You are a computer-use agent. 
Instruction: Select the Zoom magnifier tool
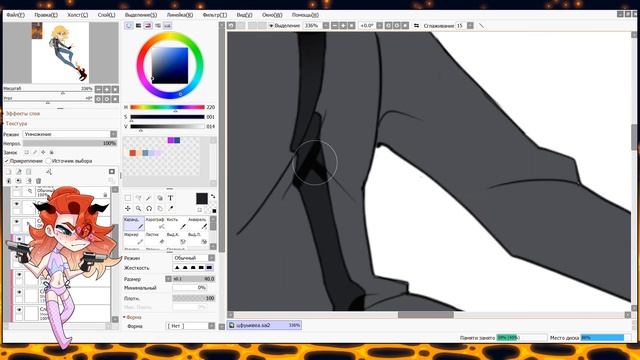tap(138, 209)
